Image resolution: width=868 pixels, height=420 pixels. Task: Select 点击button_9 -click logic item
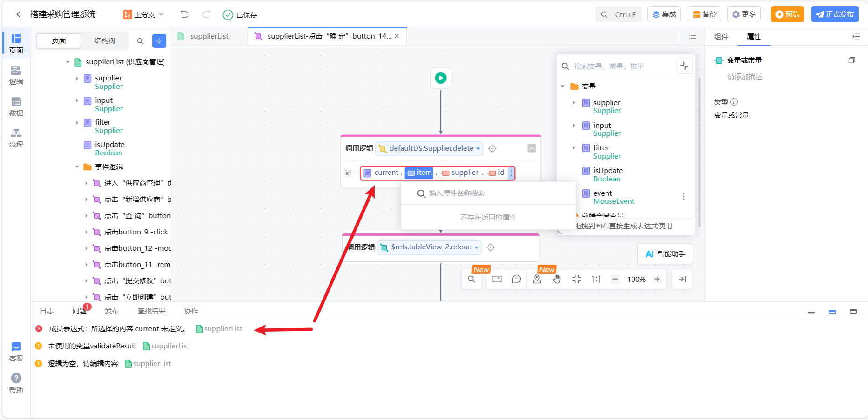[x=136, y=232]
